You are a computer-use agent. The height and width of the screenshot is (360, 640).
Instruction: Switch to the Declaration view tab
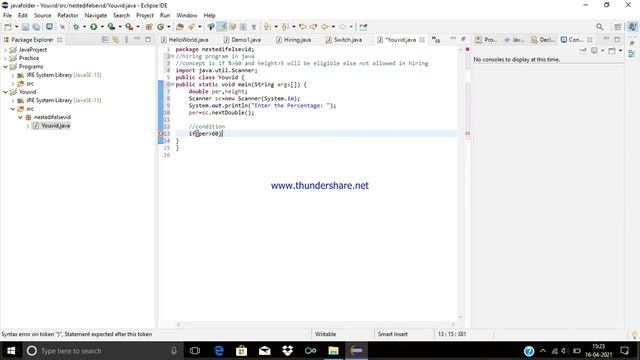click(543, 40)
